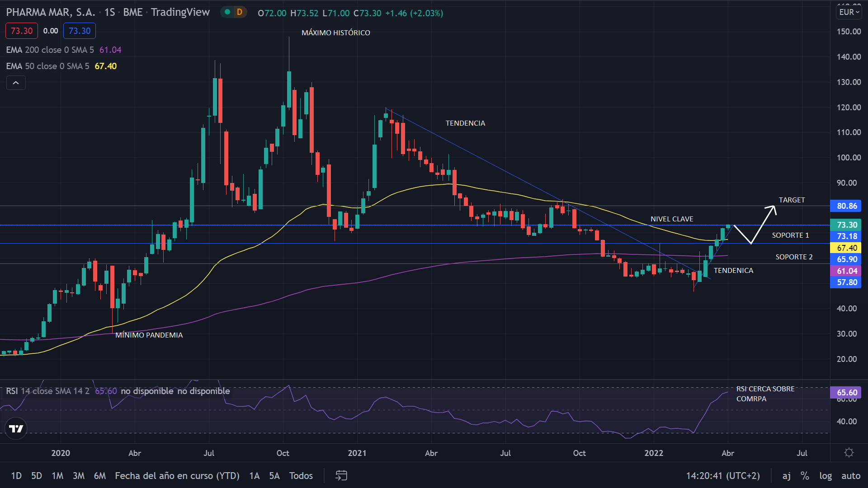Select Fecha del año en curso (YTD)
Viewport: 868px width, 488px height.
[177, 475]
